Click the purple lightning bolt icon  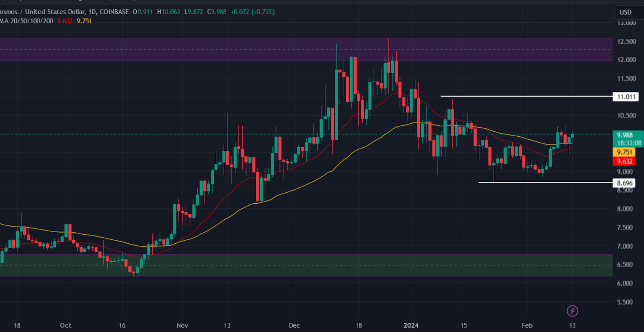tap(572, 311)
